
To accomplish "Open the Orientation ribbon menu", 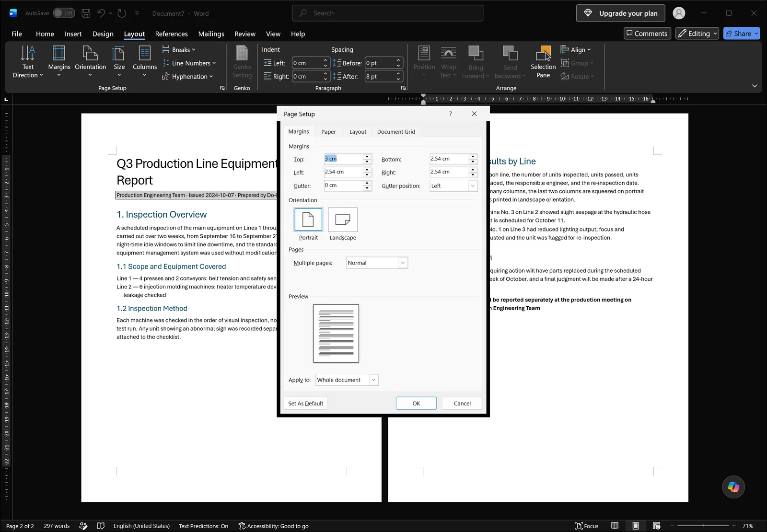I will tap(90, 61).
